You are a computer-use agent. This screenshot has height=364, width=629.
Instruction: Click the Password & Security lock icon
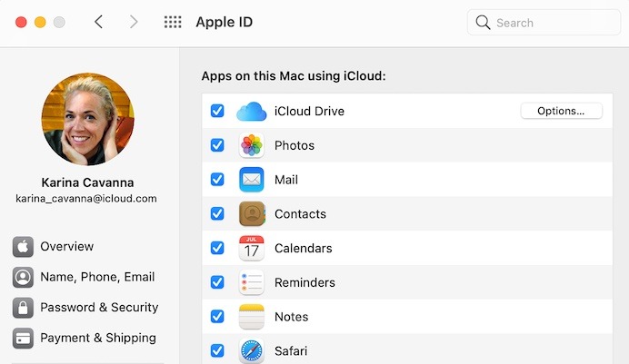[23, 308]
